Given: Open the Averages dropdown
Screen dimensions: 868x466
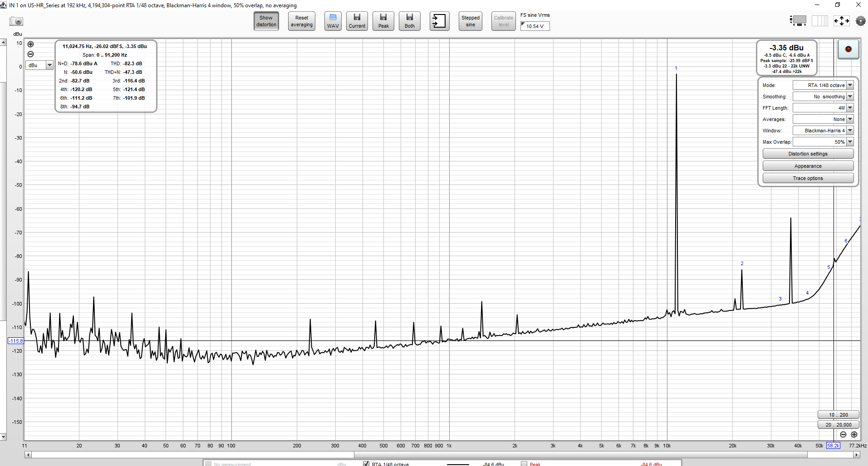Looking at the screenshot, I should coord(823,119).
